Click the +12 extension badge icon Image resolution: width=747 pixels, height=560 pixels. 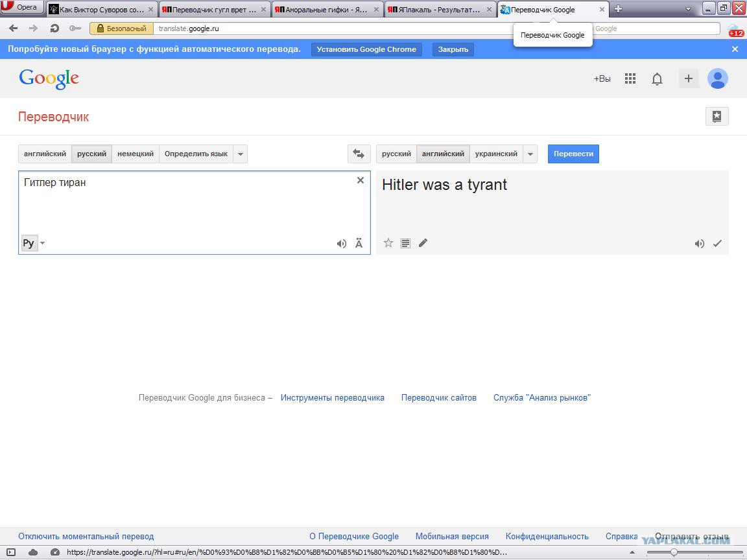[x=735, y=30]
